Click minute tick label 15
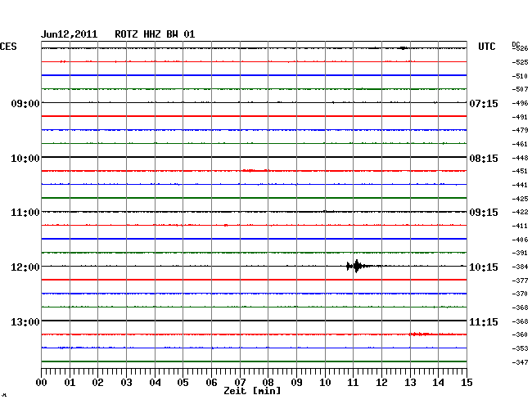This screenshot has width=532, height=404. 467,382
